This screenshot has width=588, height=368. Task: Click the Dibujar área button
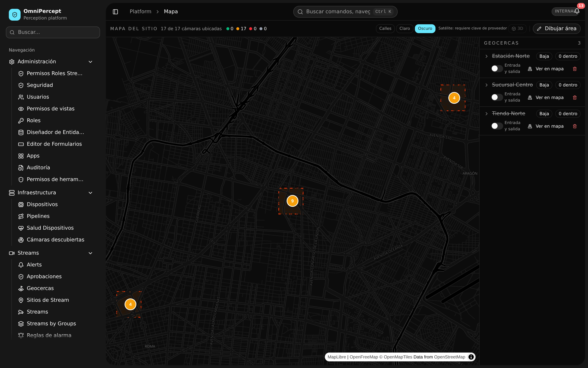point(557,29)
